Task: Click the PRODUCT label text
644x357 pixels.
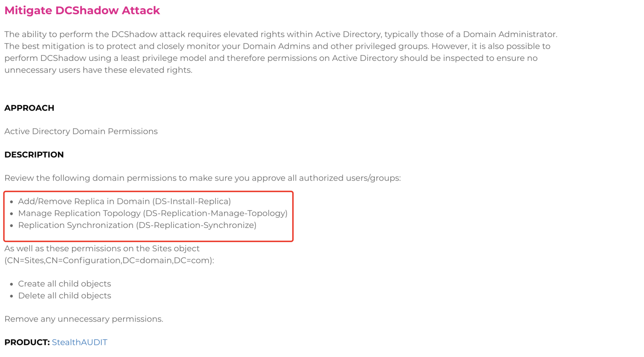Action: point(27,342)
